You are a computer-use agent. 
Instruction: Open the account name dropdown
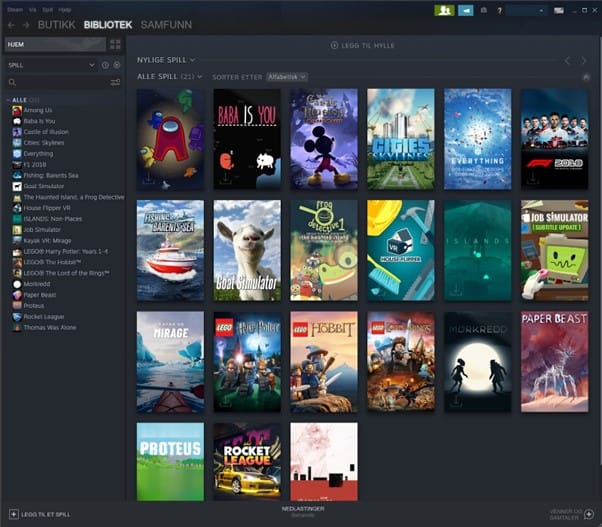(x=526, y=11)
